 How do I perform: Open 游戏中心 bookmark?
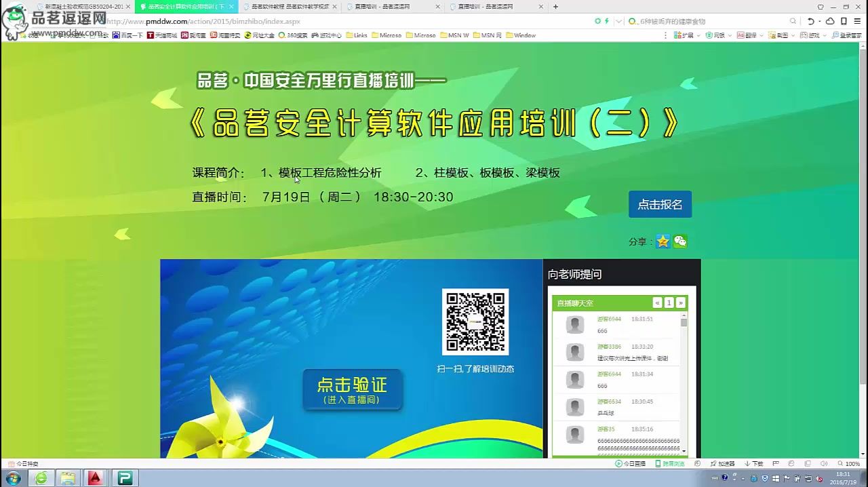point(326,35)
